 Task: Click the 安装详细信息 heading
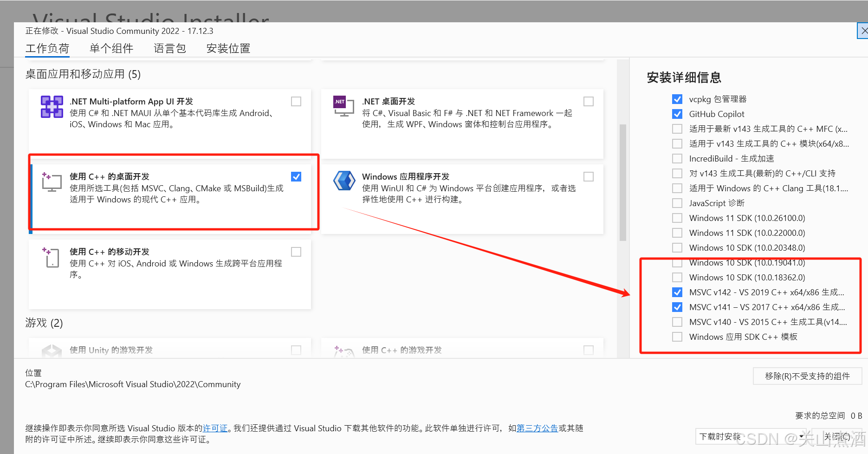pyautogui.click(x=684, y=77)
